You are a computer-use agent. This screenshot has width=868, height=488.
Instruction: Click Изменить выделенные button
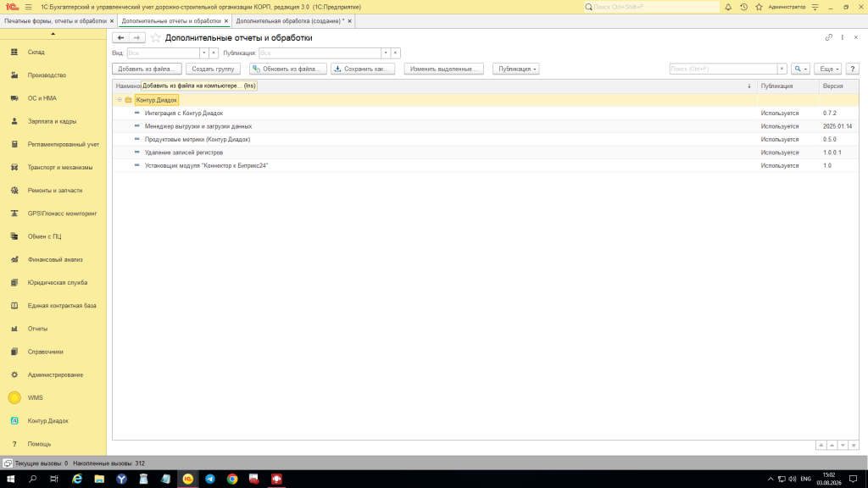coord(444,69)
